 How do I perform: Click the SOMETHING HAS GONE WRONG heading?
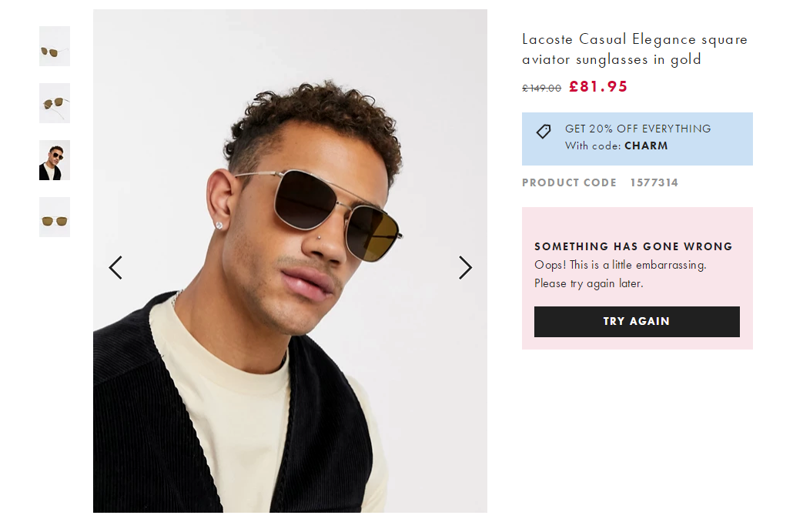click(x=633, y=246)
